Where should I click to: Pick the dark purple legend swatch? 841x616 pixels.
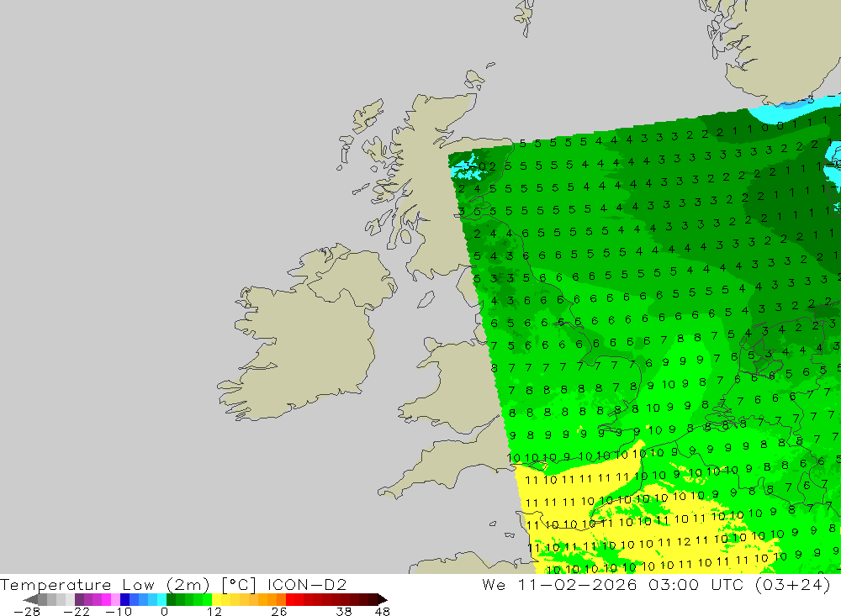pyautogui.click(x=79, y=599)
